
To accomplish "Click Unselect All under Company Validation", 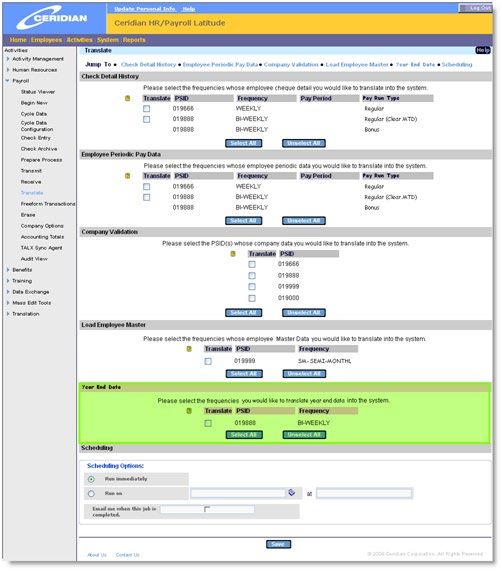I will 304,313.
